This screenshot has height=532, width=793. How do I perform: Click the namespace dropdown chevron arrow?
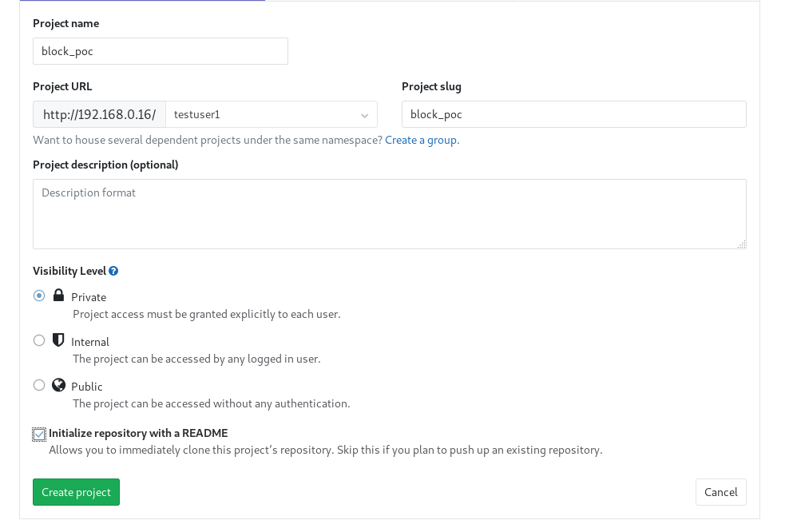(x=365, y=116)
